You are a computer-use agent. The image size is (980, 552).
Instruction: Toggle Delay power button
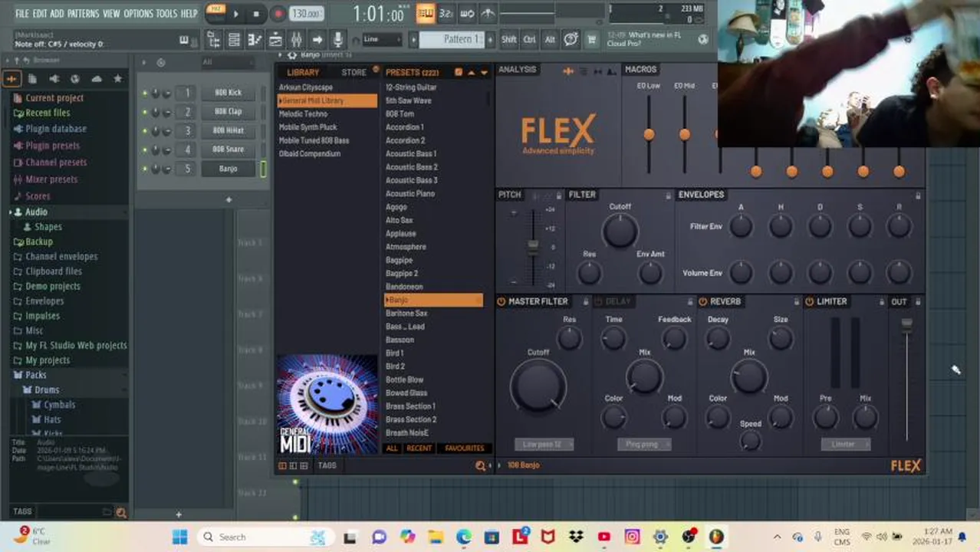coord(599,301)
